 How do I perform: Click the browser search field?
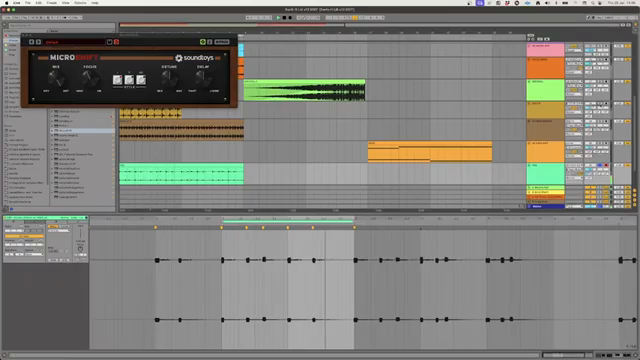pyautogui.click(x=61, y=25)
